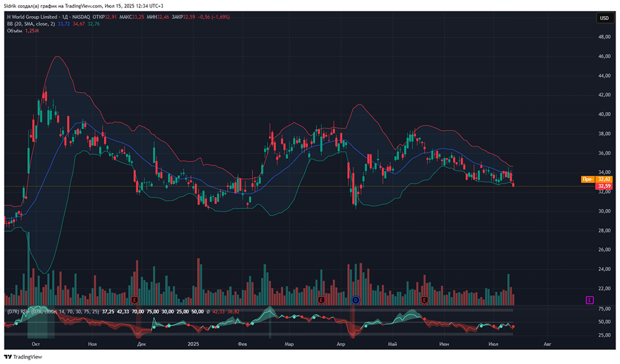
Task: Click the red earnings E marker in late May
Action: pos(425,300)
